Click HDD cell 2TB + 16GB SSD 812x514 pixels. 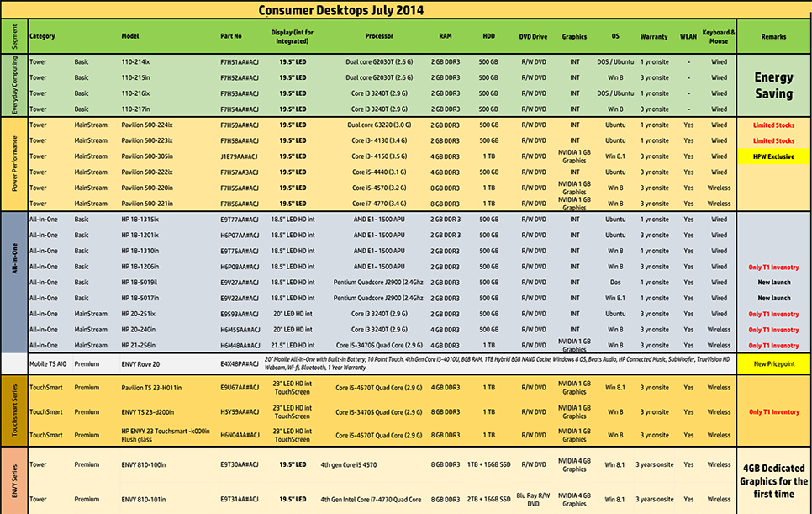tap(489, 500)
